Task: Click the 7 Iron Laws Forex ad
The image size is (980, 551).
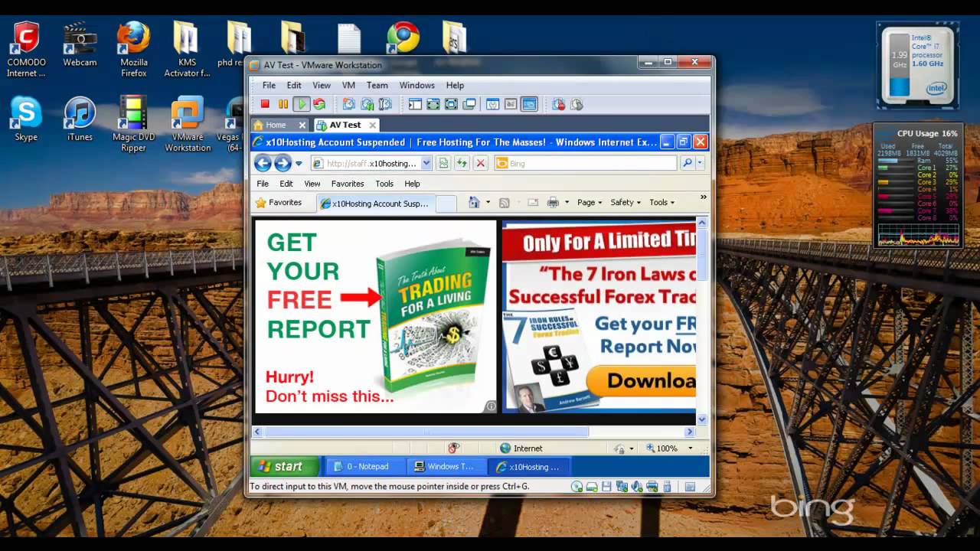Action: [599, 317]
